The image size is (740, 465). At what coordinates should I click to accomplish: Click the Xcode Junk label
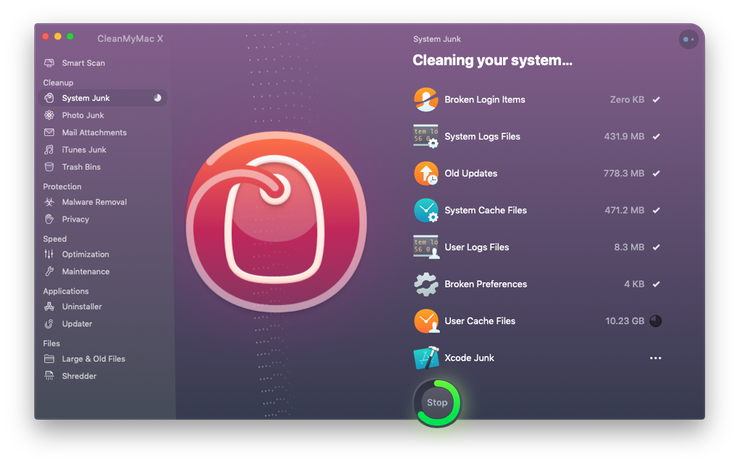point(469,358)
